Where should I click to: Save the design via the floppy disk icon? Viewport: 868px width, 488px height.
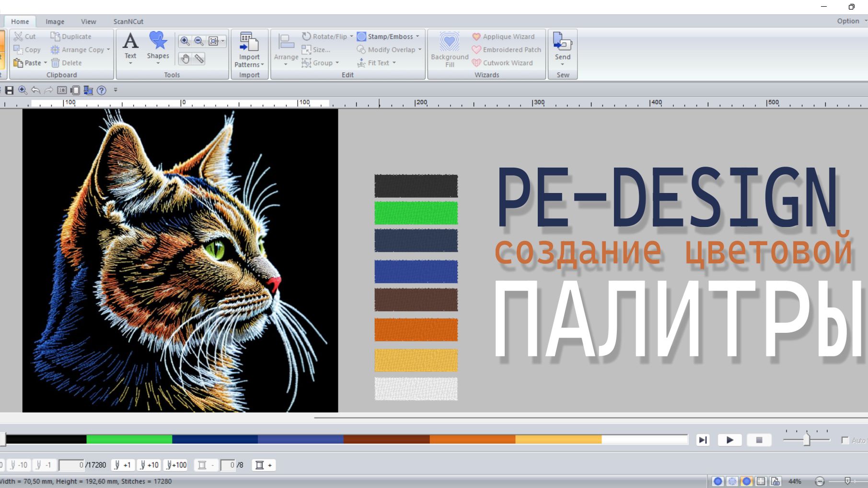pyautogui.click(x=9, y=90)
